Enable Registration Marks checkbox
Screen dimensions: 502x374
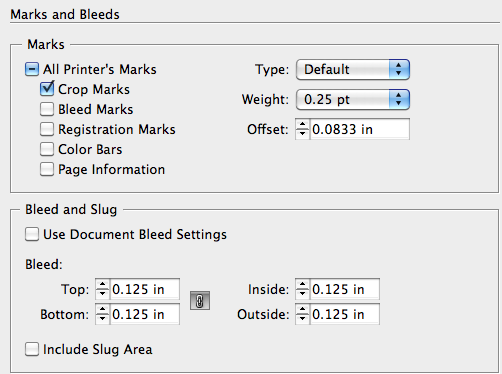(47, 129)
